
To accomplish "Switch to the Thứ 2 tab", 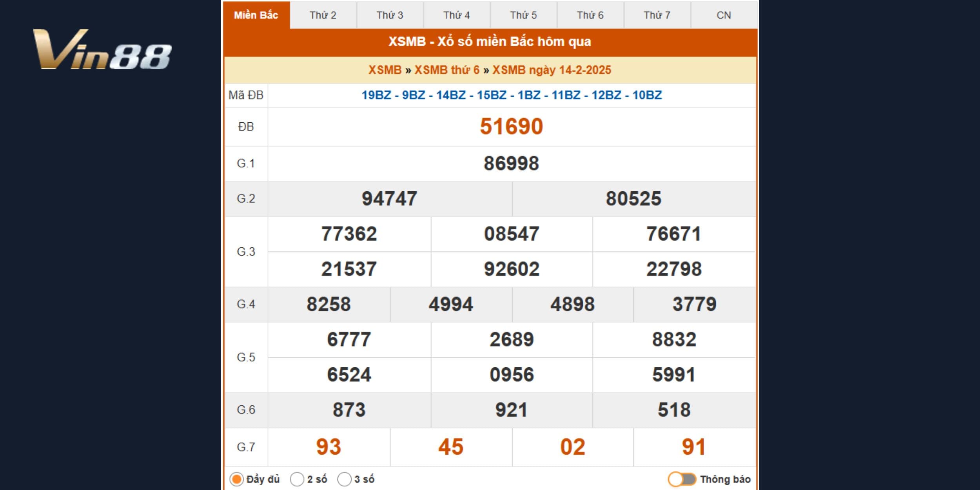I will (323, 15).
